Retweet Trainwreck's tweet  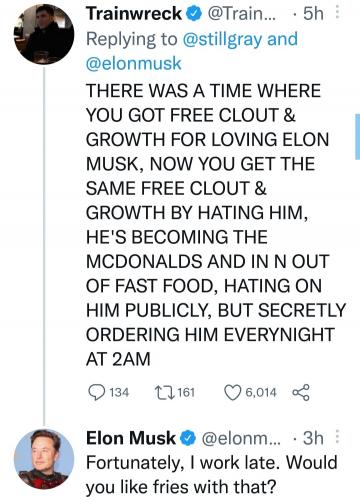pyautogui.click(x=164, y=392)
